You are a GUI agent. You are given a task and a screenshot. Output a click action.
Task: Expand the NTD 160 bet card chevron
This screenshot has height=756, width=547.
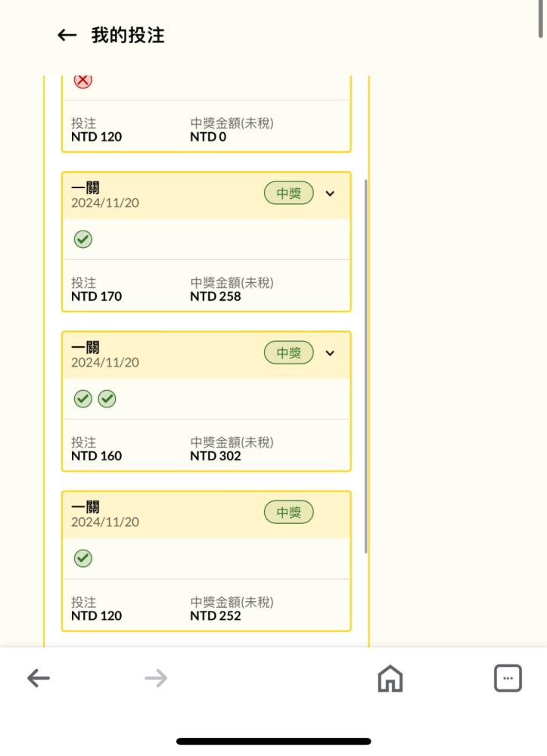coord(330,353)
